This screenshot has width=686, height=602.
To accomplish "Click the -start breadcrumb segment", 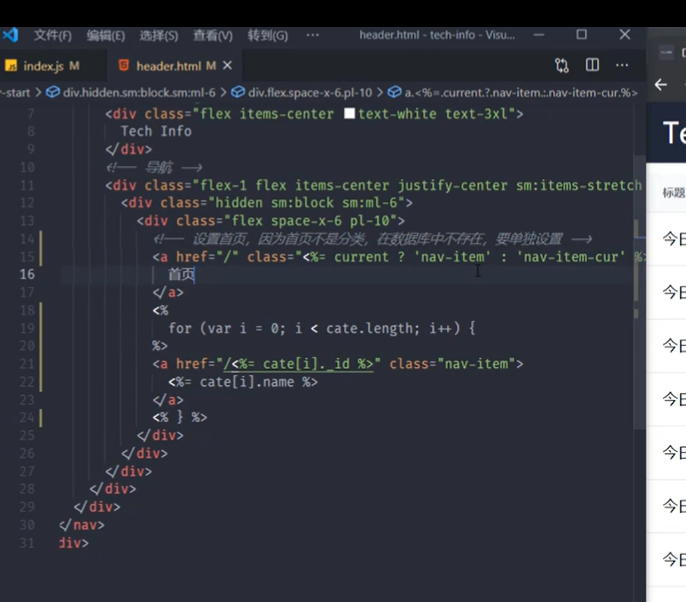I will [x=16, y=92].
